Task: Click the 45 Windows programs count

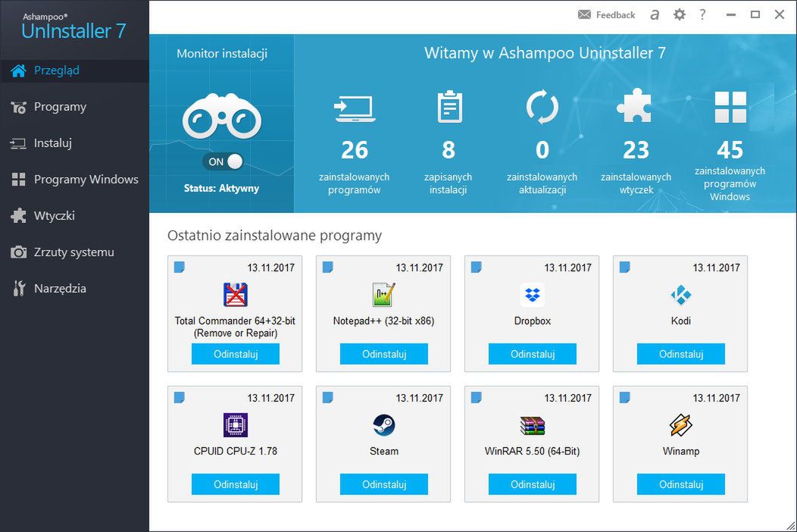Action: [x=730, y=150]
